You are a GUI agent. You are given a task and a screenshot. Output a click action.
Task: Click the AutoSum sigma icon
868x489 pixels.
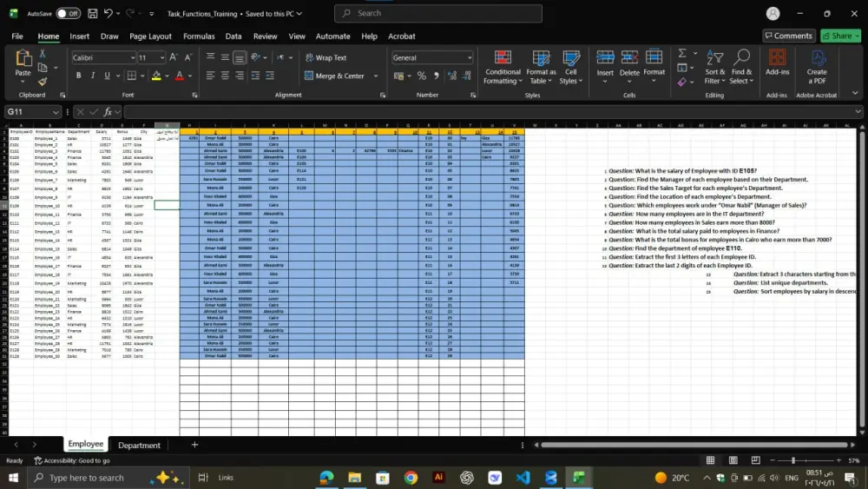(x=682, y=53)
